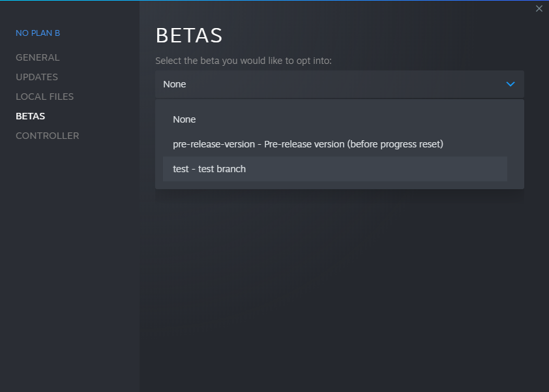Click the beta selection box showing None
Image resolution: width=549 pixels, height=392 pixels.
pos(340,84)
